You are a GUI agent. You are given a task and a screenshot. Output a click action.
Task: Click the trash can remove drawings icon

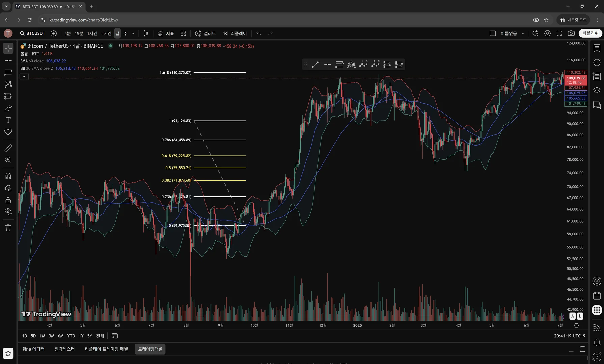[x=8, y=228]
